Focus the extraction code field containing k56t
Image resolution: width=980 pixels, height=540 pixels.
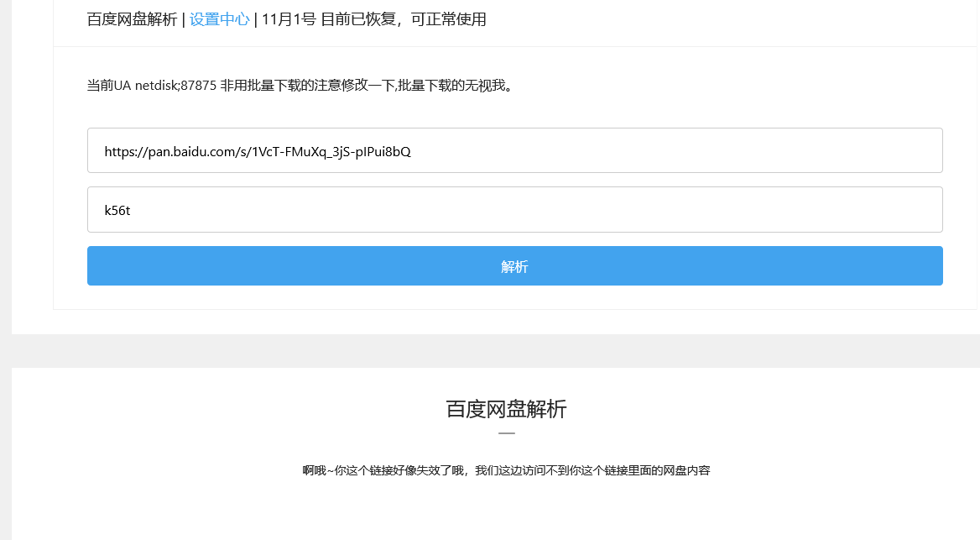pos(514,210)
